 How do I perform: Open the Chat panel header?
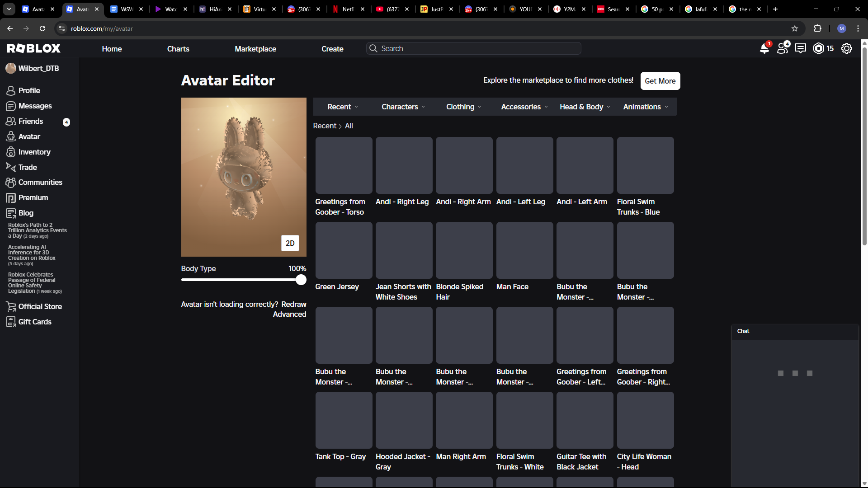(x=795, y=331)
